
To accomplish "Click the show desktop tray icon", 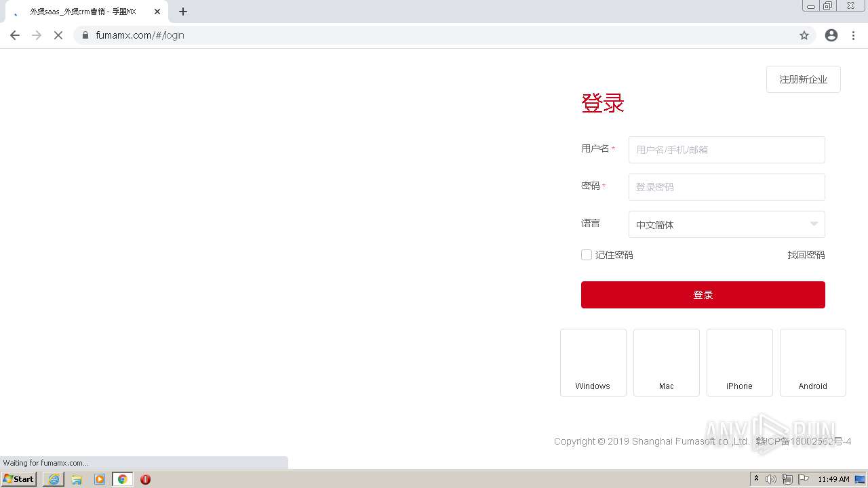I will pos(860,479).
